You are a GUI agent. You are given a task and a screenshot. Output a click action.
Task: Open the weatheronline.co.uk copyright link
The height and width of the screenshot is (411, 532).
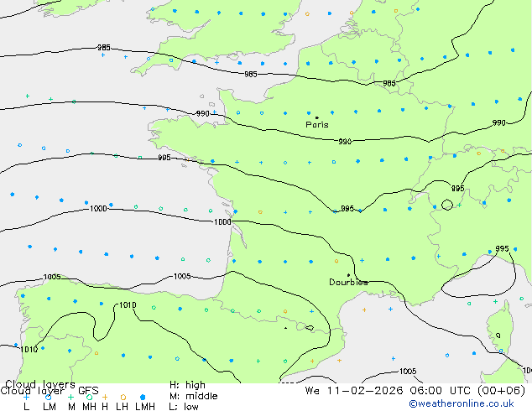tap(462, 403)
